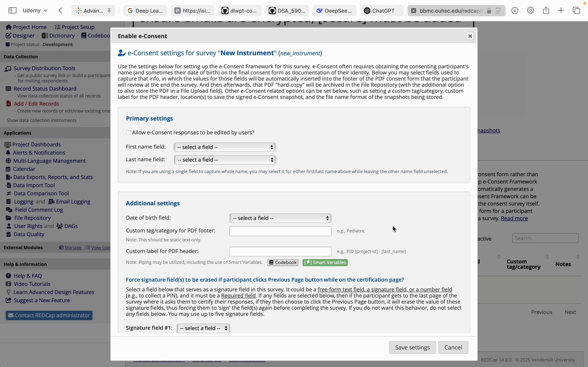
Task: Open the Designer menu item
Action: click(23, 35)
